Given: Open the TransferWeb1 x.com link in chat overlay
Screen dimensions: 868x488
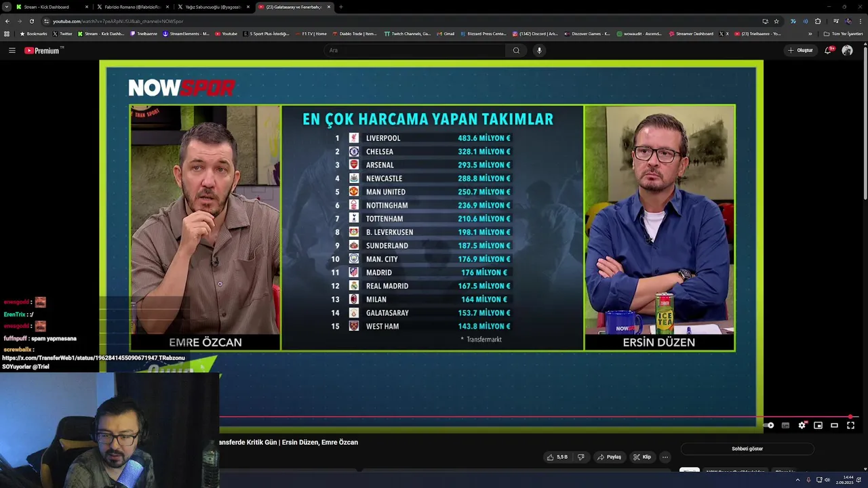Looking at the screenshot, I should coord(80,358).
